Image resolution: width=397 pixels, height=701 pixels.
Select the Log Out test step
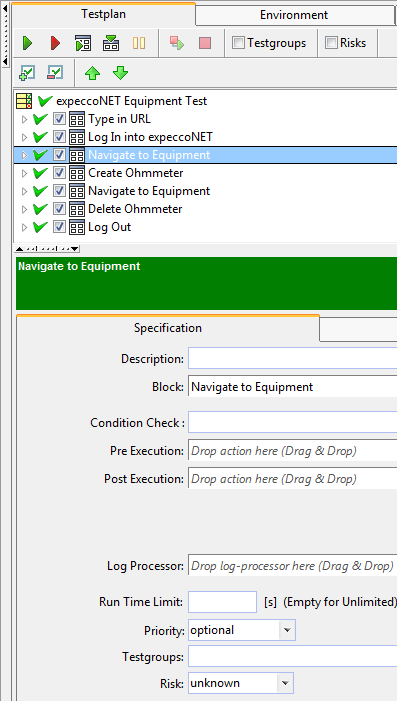pyautogui.click(x=110, y=227)
